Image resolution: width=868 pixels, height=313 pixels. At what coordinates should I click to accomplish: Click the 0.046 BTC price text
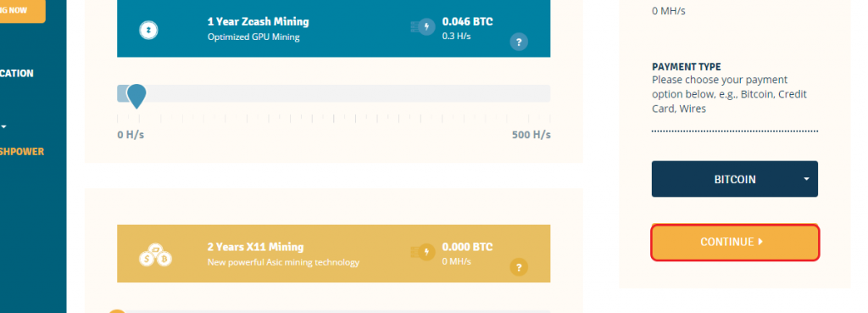(467, 22)
